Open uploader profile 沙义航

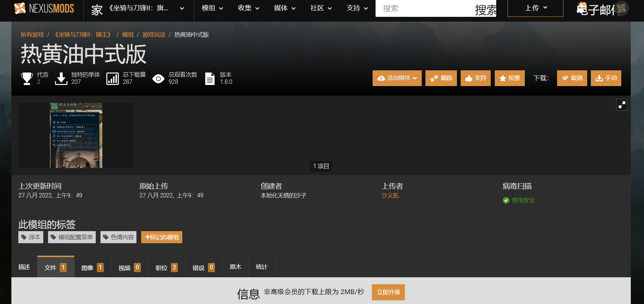pos(390,196)
